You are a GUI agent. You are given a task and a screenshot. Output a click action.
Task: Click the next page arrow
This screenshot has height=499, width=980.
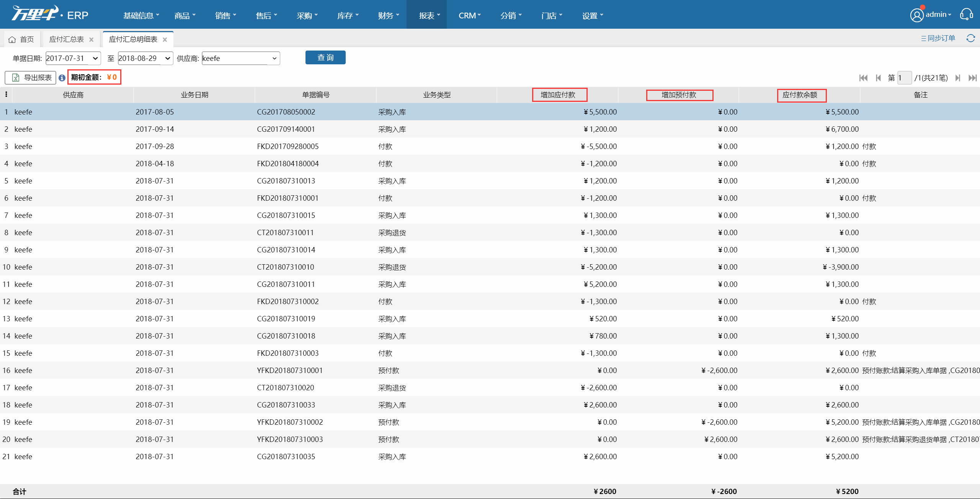click(958, 78)
